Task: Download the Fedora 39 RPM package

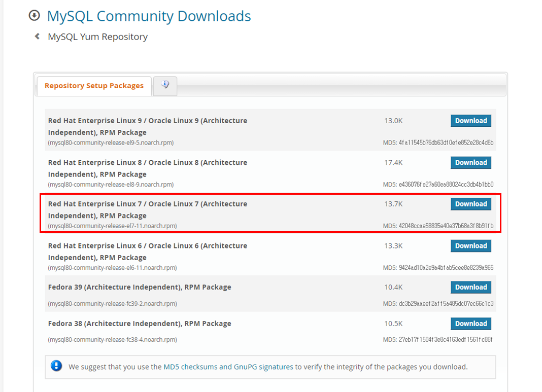Action: coord(471,288)
